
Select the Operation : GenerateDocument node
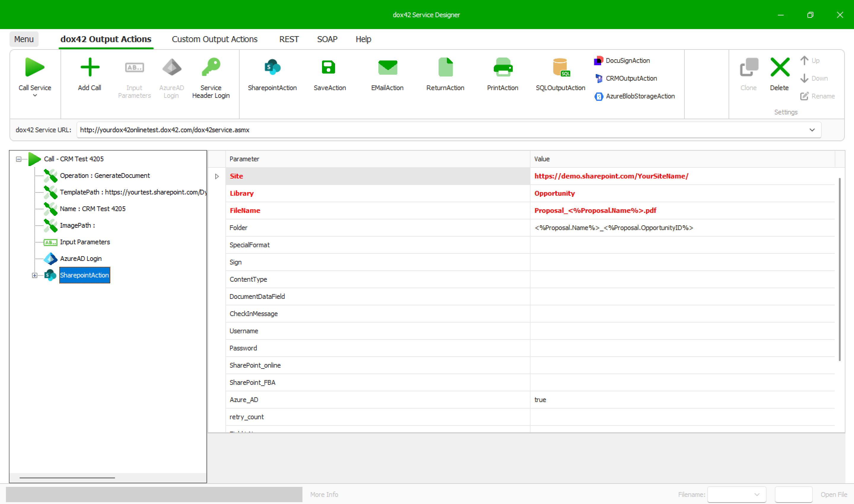click(x=105, y=176)
